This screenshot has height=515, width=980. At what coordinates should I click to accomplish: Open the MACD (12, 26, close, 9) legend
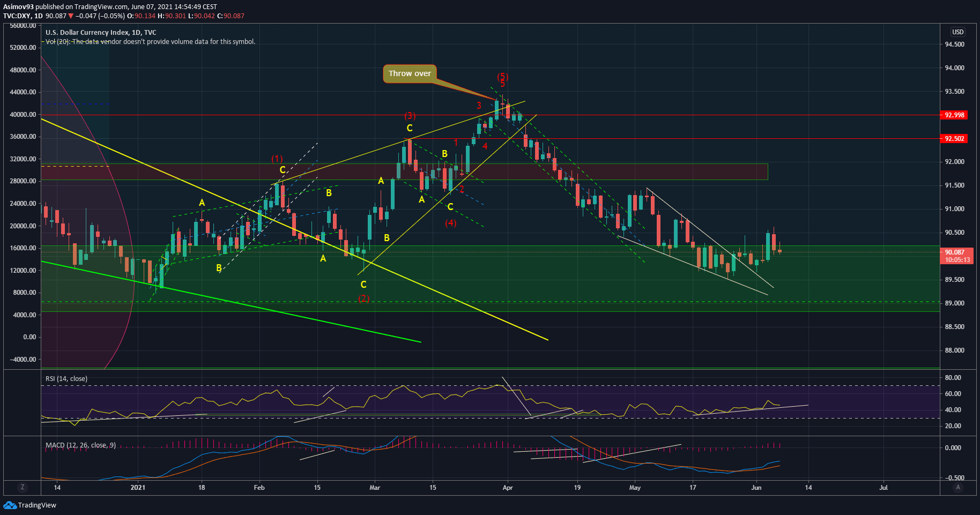click(x=80, y=445)
